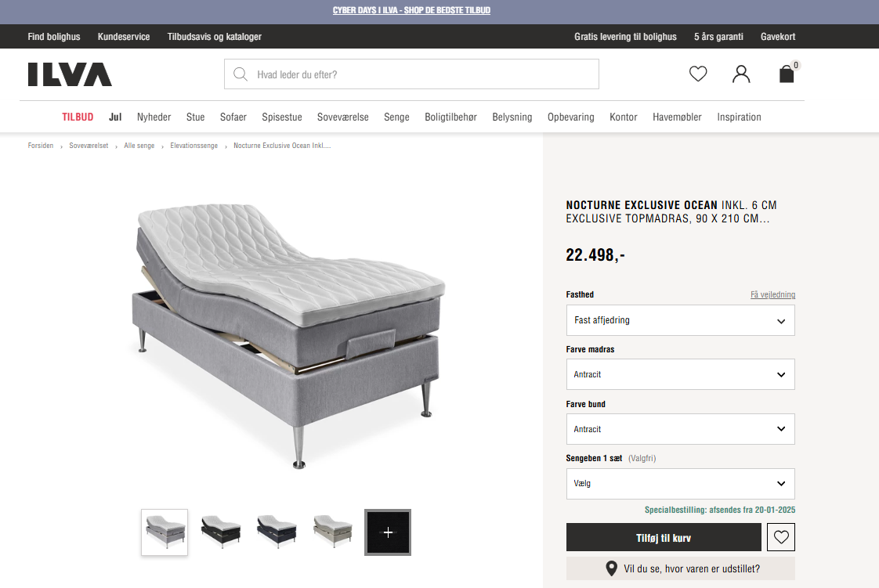The height and width of the screenshot is (588, 879).
Task: Open more images with the plus thumbnail
Action: (388, 532)
